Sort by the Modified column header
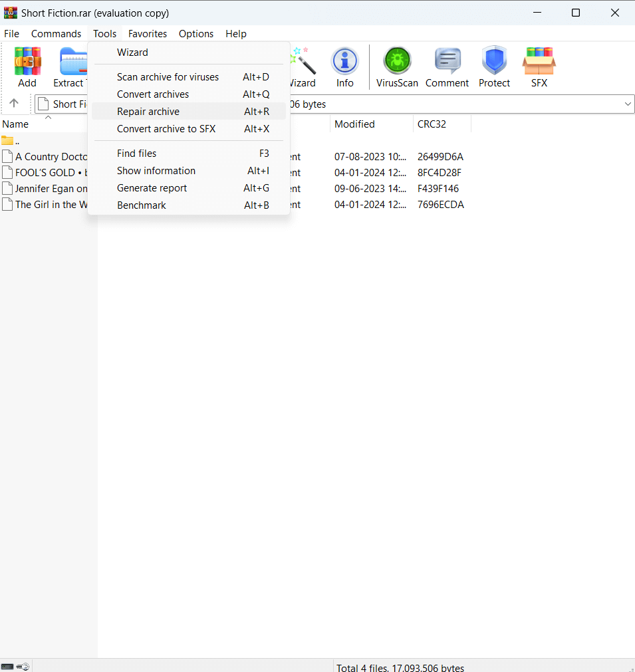Screen dimensions: 635x672 click(354, 124)
